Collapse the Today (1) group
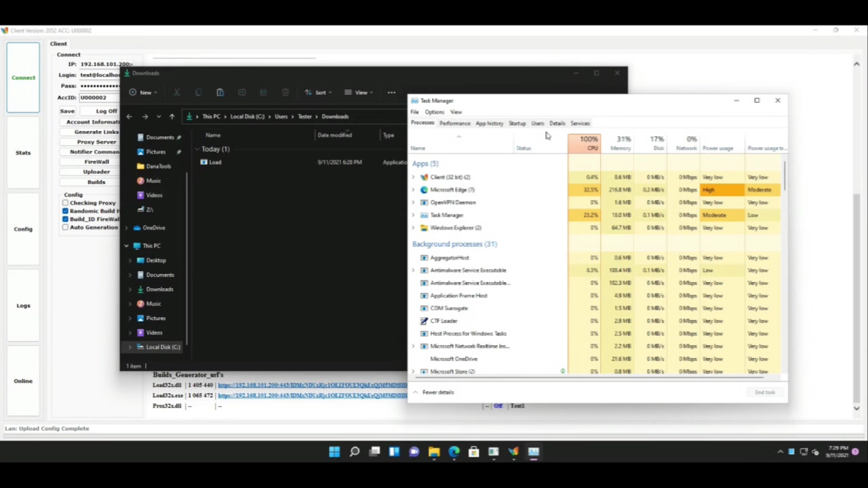The width and height of the screenshot is (868, 488). (x=197, y=149)
